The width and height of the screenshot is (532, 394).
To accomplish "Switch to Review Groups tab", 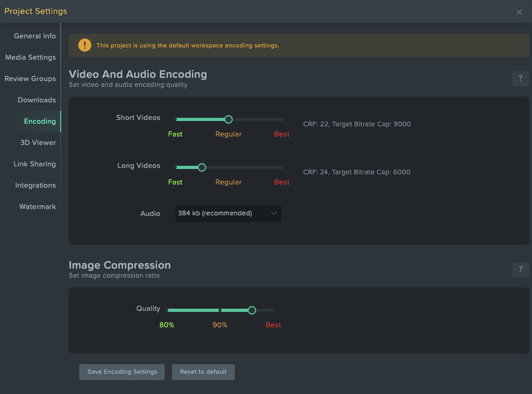I will 30,79.
